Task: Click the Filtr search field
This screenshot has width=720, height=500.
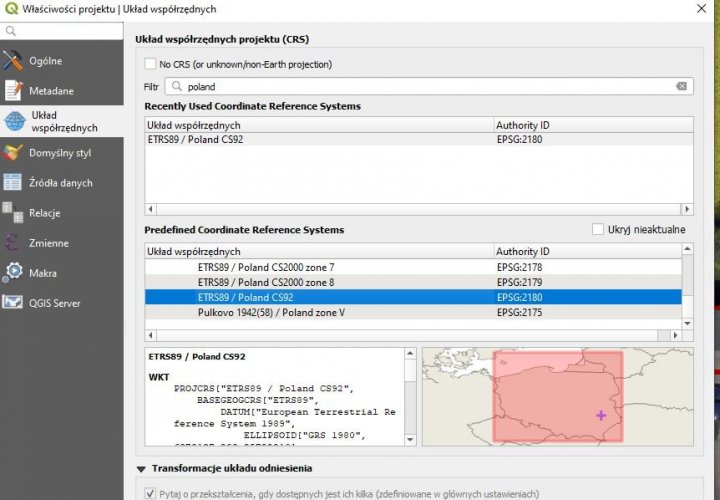Action: coord(425,87)
